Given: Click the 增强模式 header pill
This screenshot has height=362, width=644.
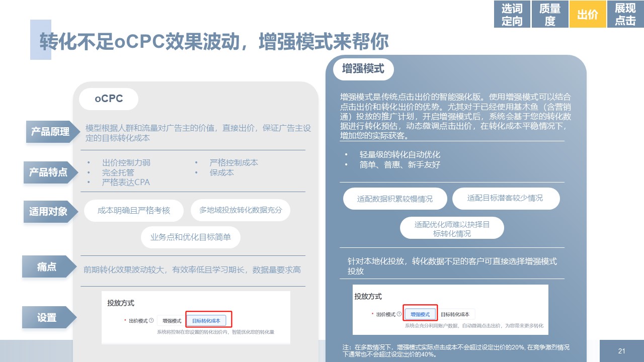Looking at the screenshot, I should [363, 69].
